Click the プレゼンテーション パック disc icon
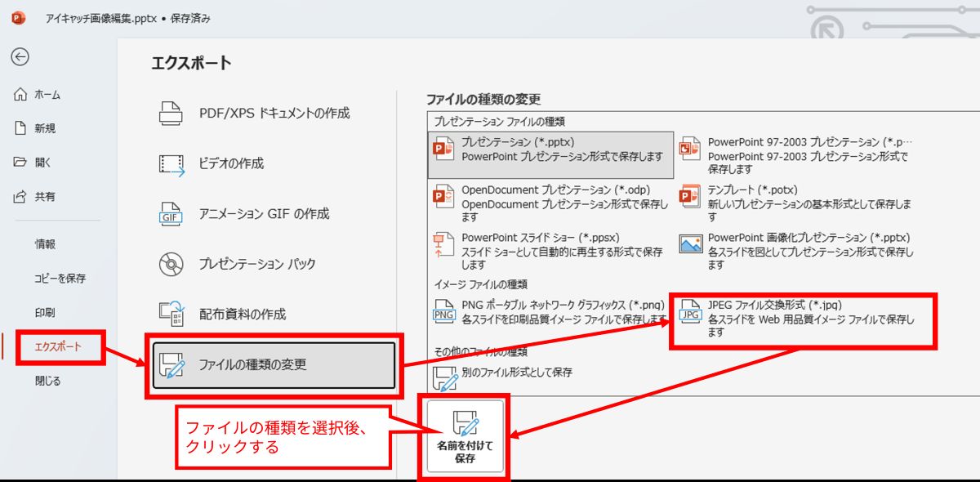 click(x=171, y=264)
